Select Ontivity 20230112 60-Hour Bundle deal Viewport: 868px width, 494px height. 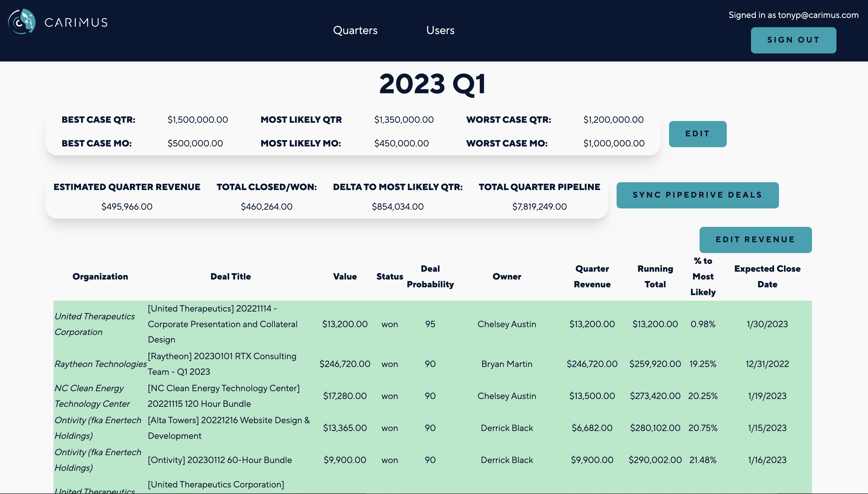point(220,460)
